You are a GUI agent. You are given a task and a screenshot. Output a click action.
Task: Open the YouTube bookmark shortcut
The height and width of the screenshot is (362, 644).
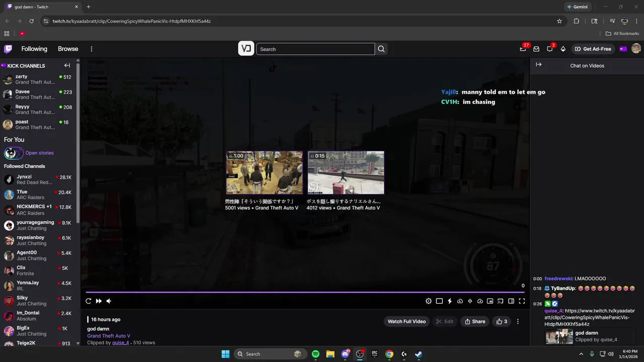click(x=22, y=34)
